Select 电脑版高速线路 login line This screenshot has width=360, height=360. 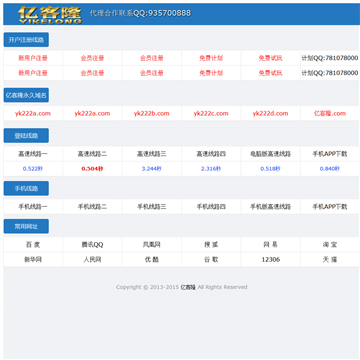tap(270, 154)
